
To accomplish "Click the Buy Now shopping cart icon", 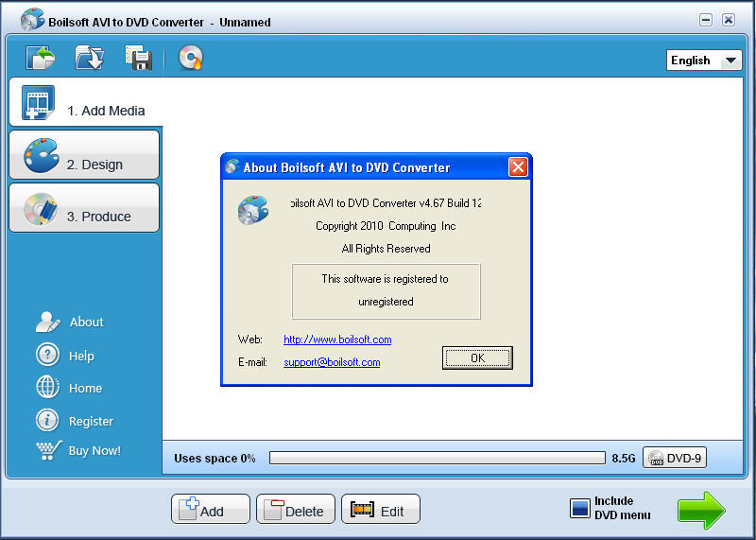I will [49, 450].
